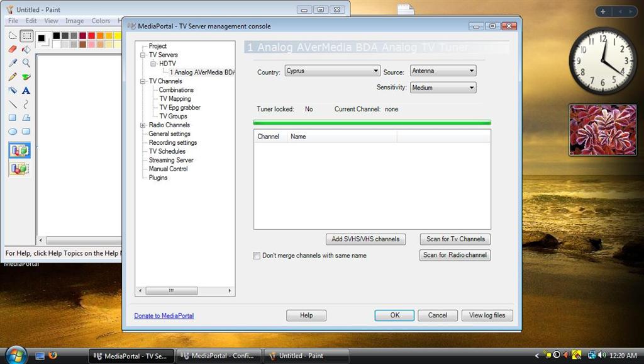Click Scan for Radio channel button
The width and height of the screenshot is (644, 364).
(x=455, y=255)
